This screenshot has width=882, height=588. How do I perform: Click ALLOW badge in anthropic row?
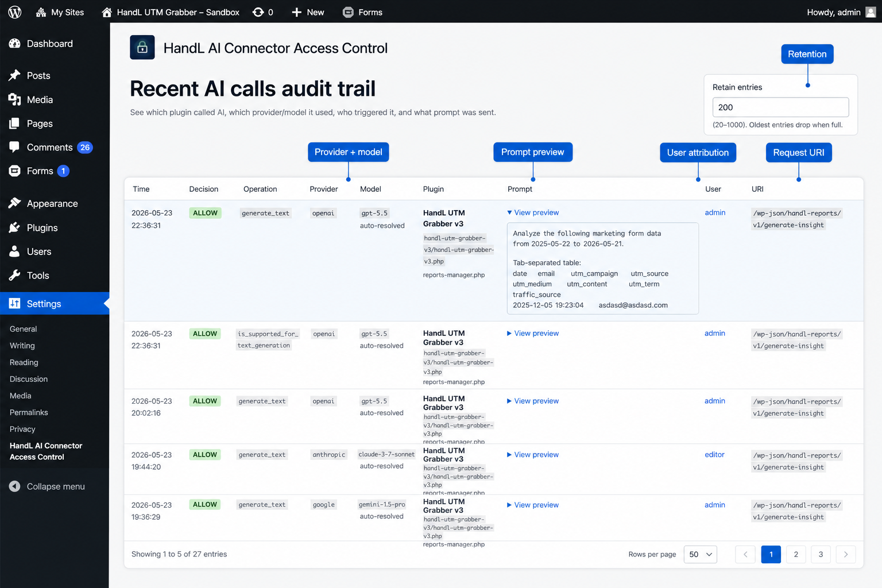(205, 454)
